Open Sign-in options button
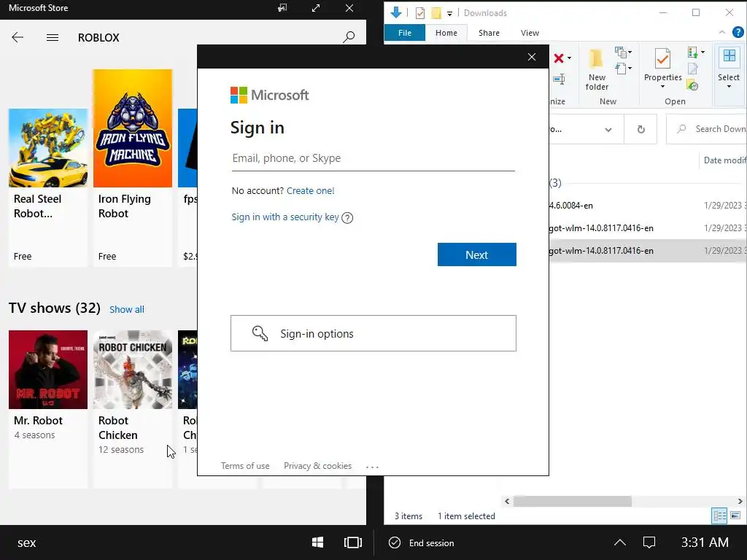747x560 pixels. coord(373,333)
